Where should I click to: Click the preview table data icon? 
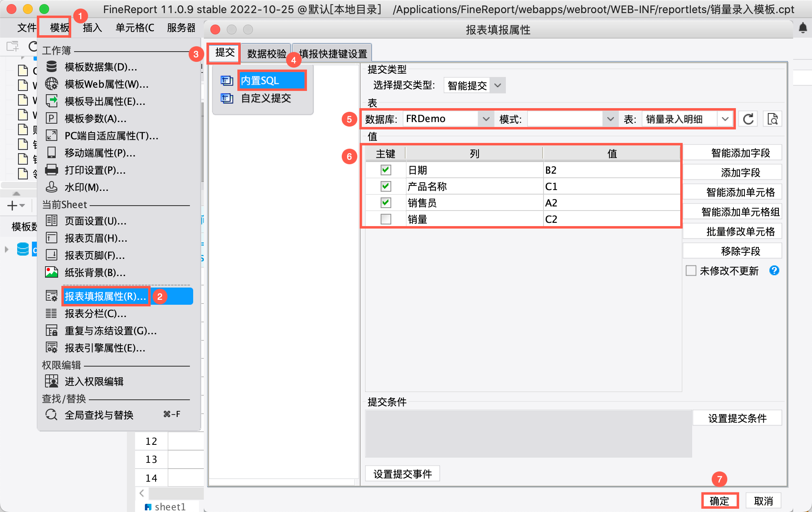(x=772, y=119)
